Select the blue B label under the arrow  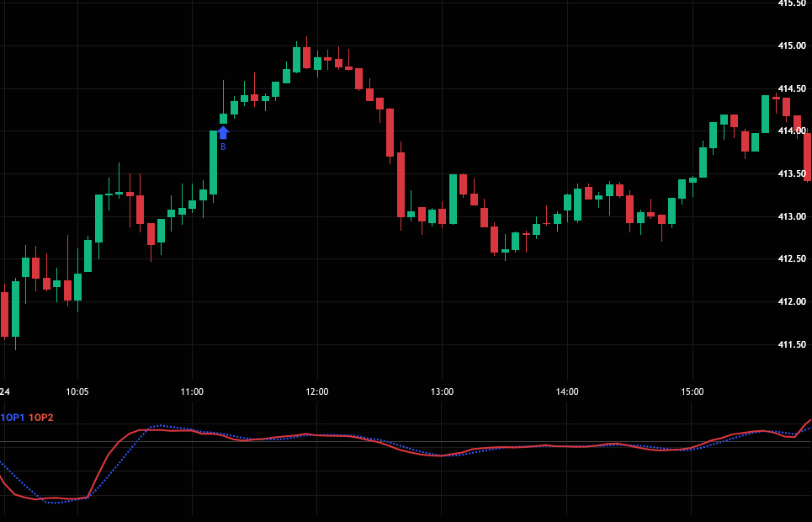tap(223, 147)
